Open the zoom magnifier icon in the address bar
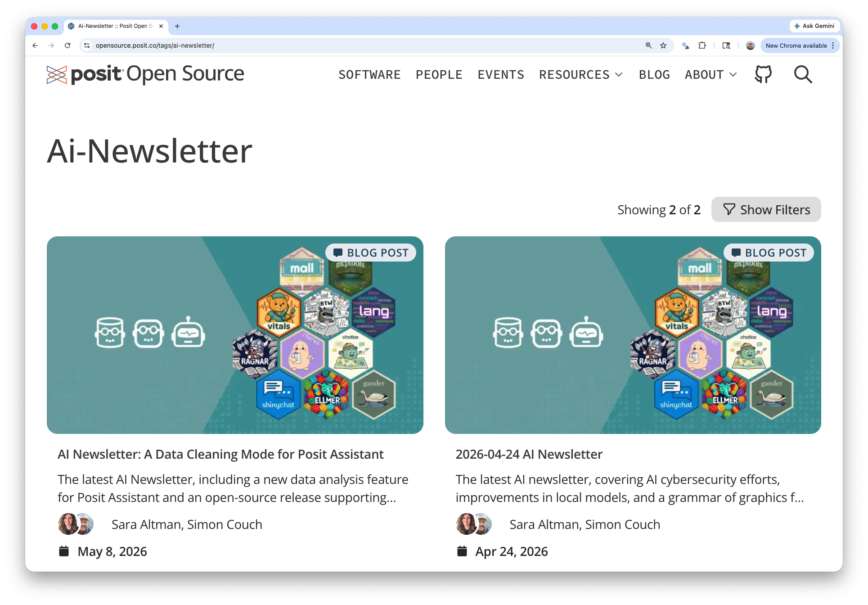This screenshot has width=868, height=605. [x=648, y=45]
